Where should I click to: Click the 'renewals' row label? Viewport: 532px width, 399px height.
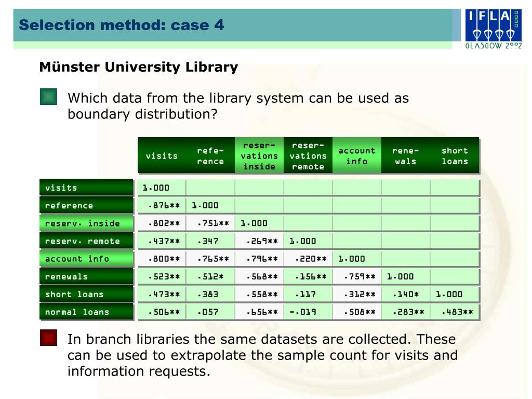coord(87,276)
